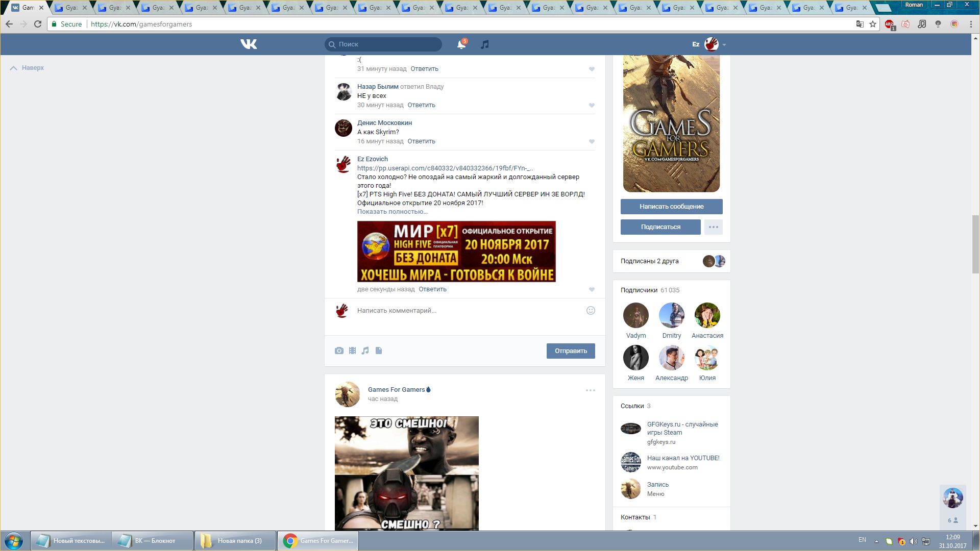Attach a photo with the camera icon

(x=339, y=350)
